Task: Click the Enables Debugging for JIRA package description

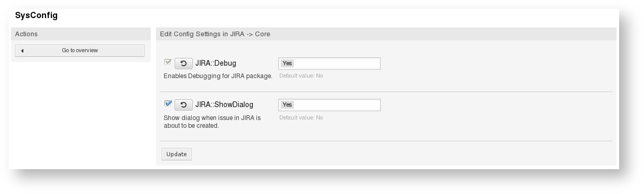Action: tap(218, 76)
